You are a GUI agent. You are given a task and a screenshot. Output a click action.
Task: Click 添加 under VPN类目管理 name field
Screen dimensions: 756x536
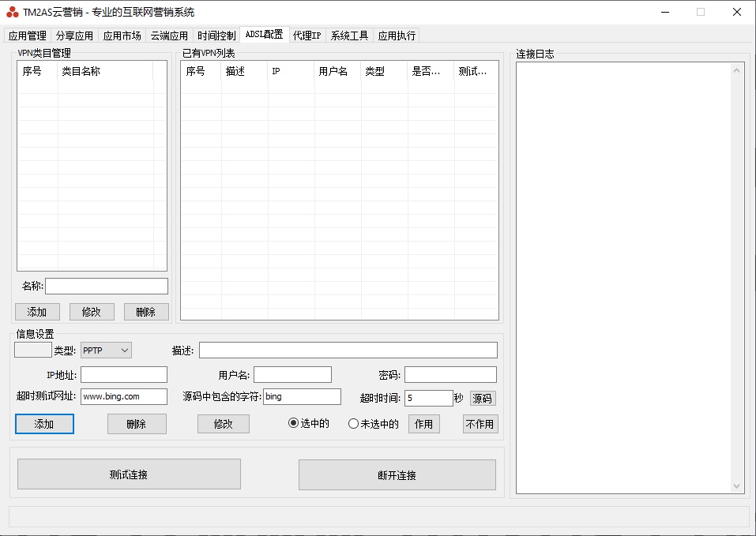click(x=36, y=312)
